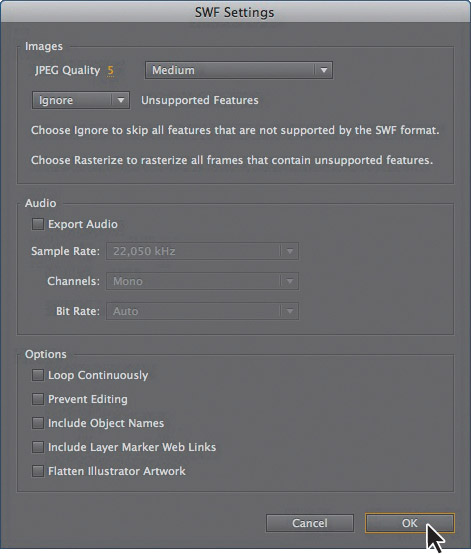Enable the Export Audio checkbox
This screenshot has width=471, height=554.
[x=38, y=224]
